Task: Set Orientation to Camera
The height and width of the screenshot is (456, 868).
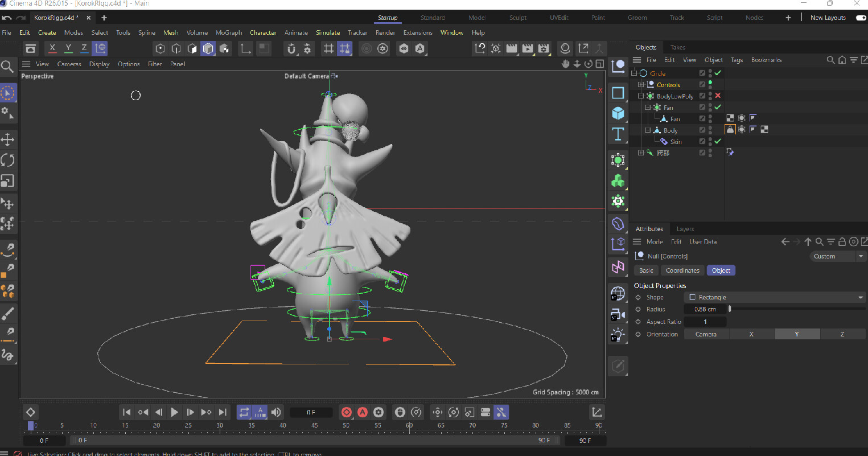Action: pyautogui.click(x=706, y=334)
